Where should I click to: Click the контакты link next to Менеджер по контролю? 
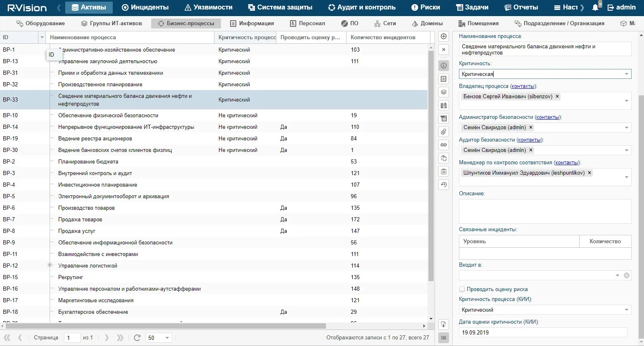pyautogui.click(x=567, y=163)
